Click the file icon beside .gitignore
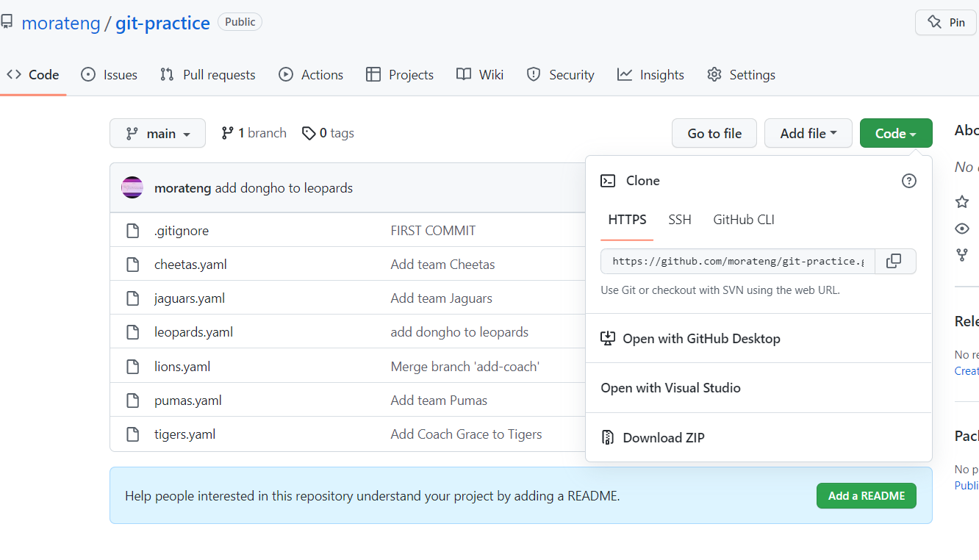 tap(133, 231)
